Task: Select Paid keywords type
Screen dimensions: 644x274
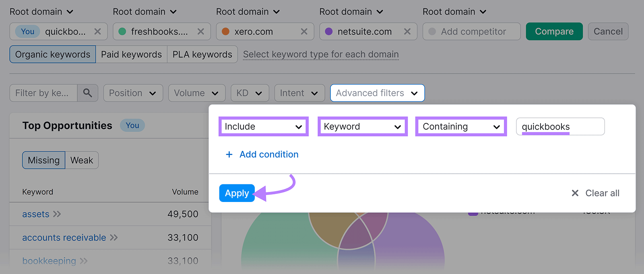Action: click(131, 54)
